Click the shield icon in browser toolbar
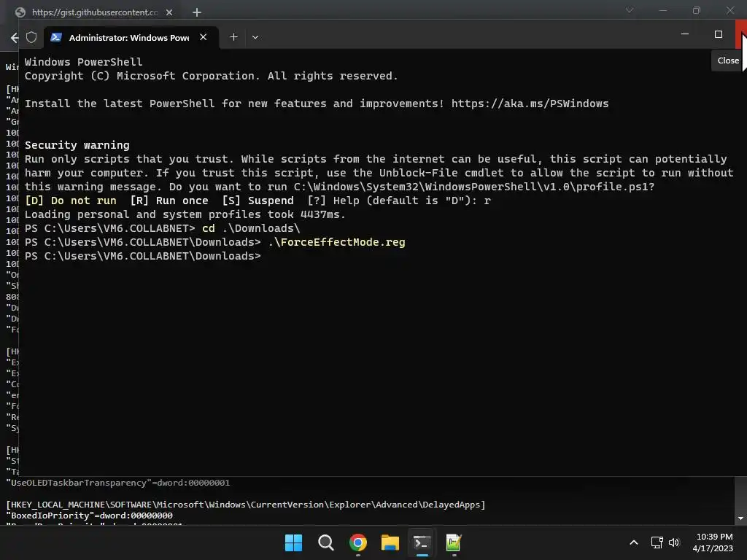This screenshot has height=560, width=747. [x=31, y=37]
